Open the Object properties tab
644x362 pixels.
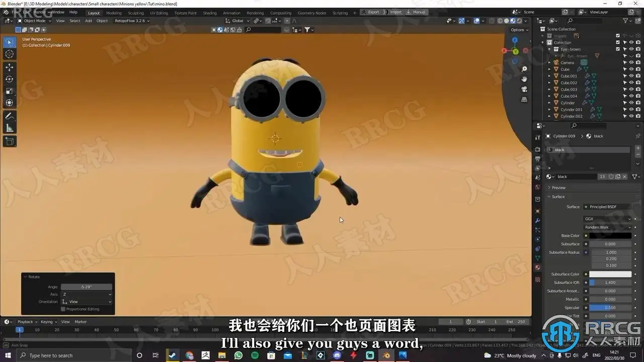tap(537, 211)
